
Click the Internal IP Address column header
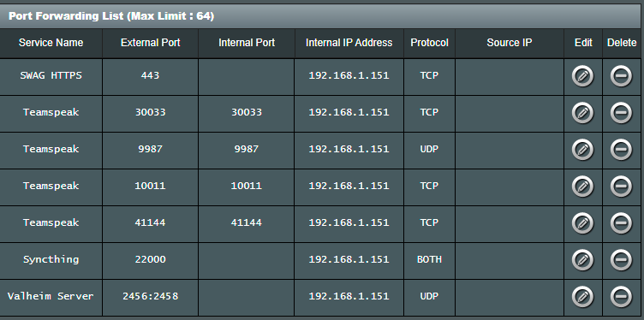(x=349, y=43)
